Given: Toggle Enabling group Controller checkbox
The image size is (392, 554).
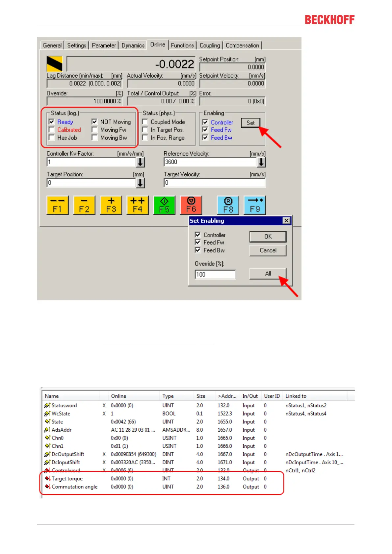Looking at the screenshot, I should (x=205, y=122).
